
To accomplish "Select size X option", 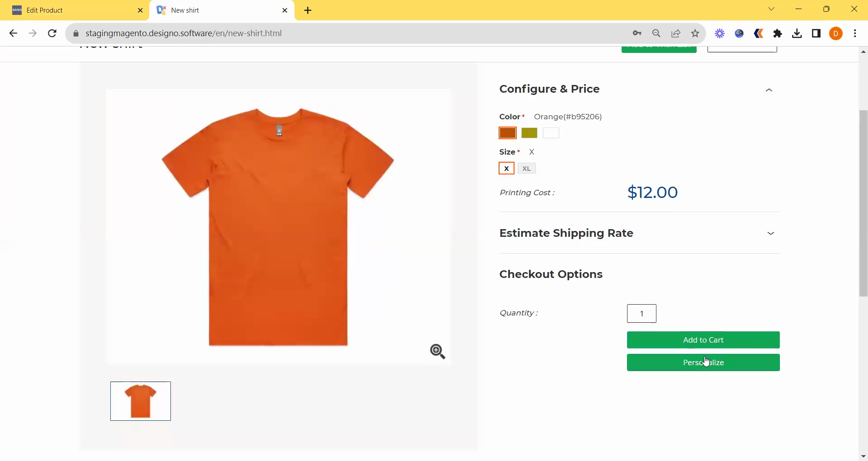I will [506, 169].
